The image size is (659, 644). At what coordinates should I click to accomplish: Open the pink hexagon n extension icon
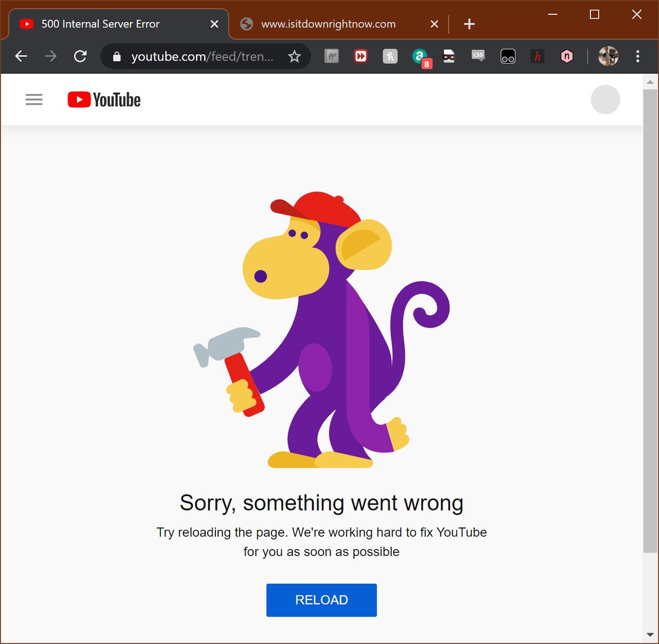pyautogui.click(x=567, y=56)
